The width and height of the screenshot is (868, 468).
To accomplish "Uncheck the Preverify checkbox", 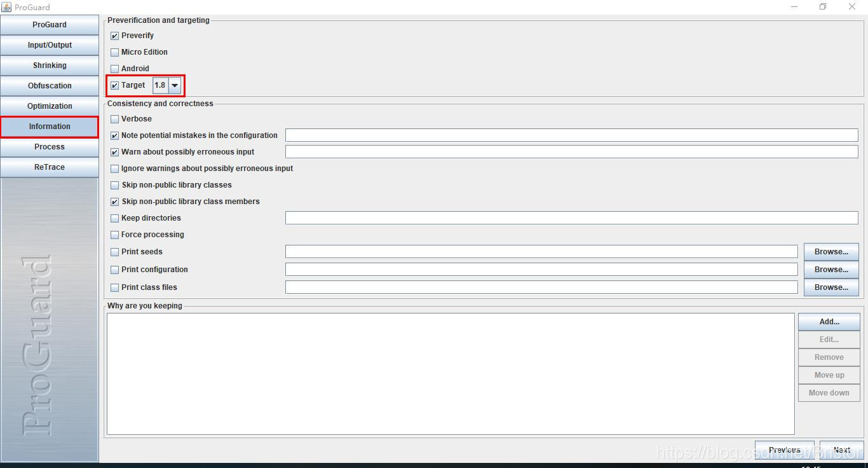I will tap(114, 36).
